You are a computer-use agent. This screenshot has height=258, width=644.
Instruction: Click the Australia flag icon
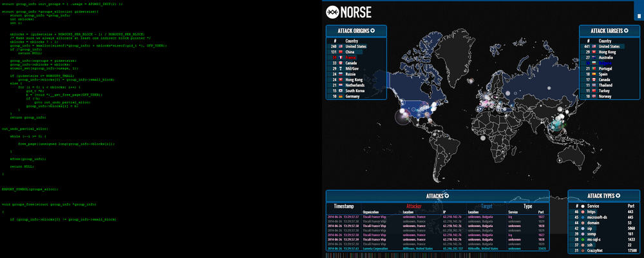[594, 57]
